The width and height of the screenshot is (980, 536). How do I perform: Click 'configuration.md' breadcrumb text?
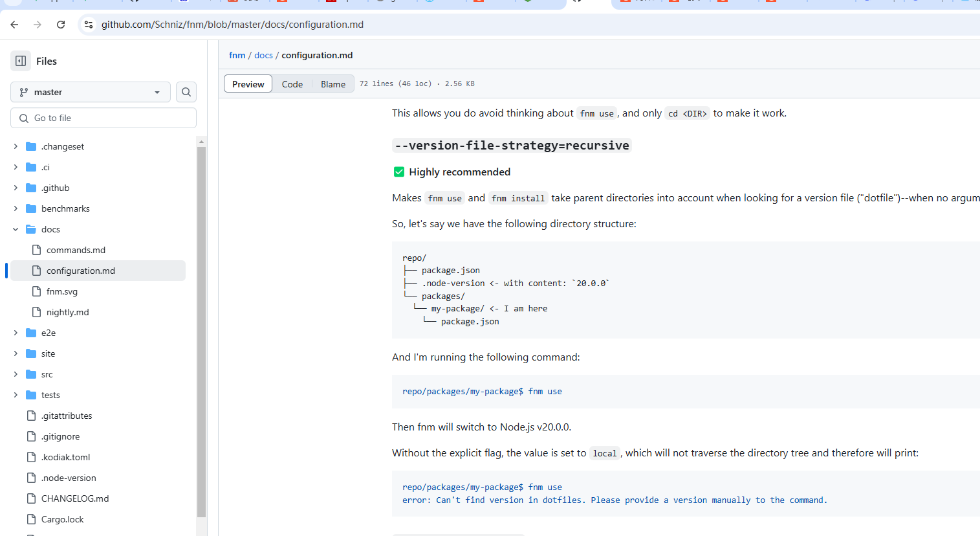click(317, 55)
